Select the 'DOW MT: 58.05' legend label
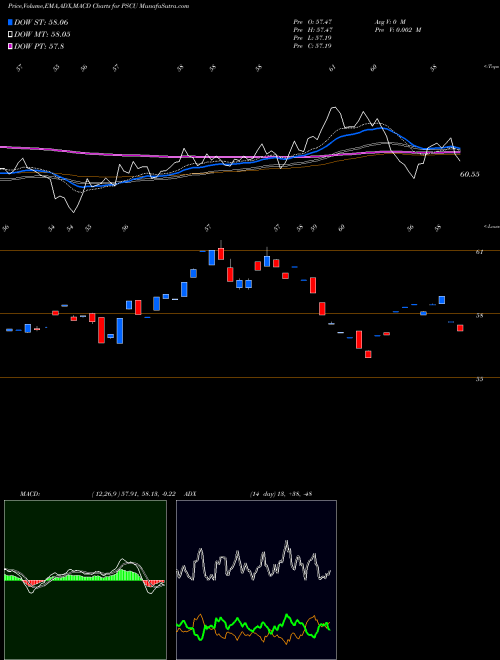Image resolution: width=500 pixels, height=660 pixels. (x=42, y=35)
